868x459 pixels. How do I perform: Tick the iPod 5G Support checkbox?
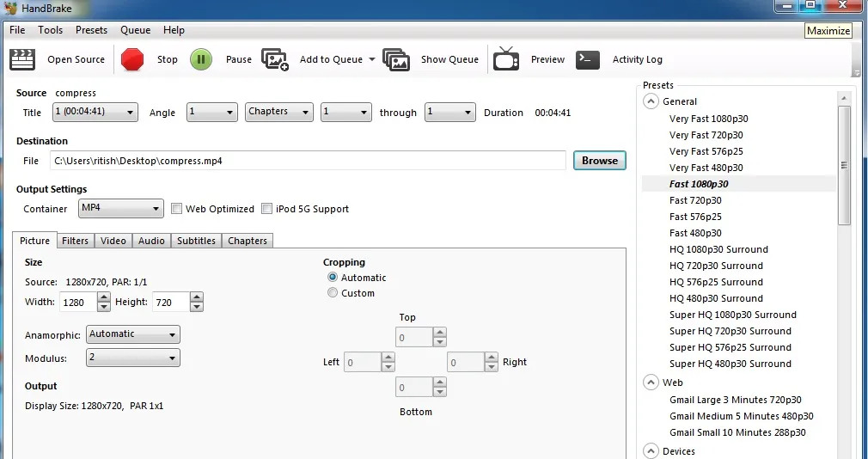266,209
